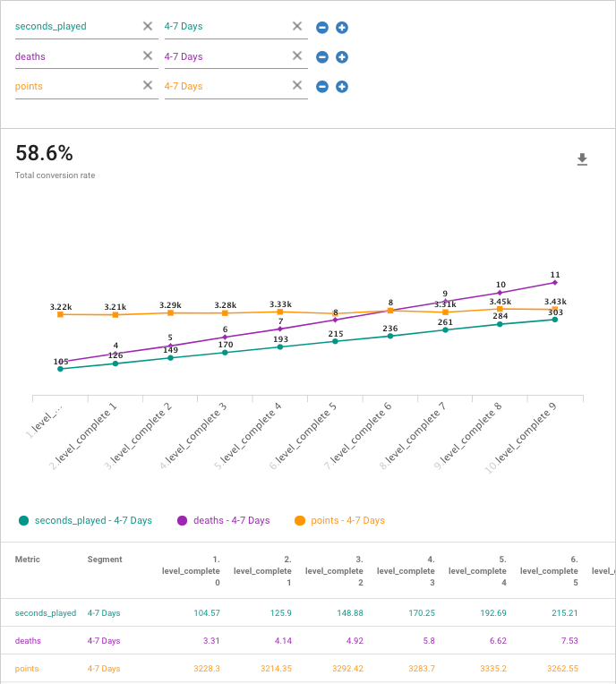616x684 pixels.
Task: Add a row after deaths using plus icon
Action: [x=342, y=57]
